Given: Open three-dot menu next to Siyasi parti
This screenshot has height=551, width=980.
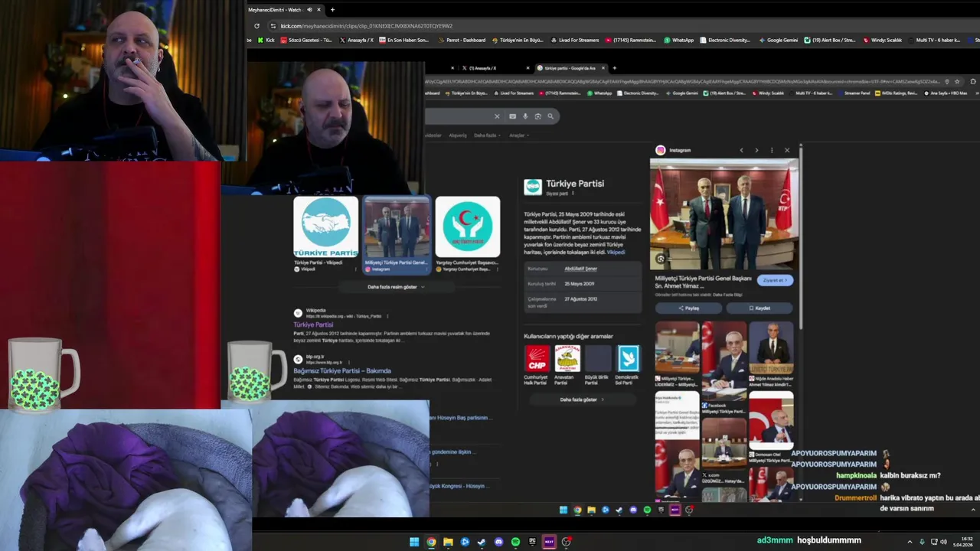Looking at the screenshot, I should point(573,194).
